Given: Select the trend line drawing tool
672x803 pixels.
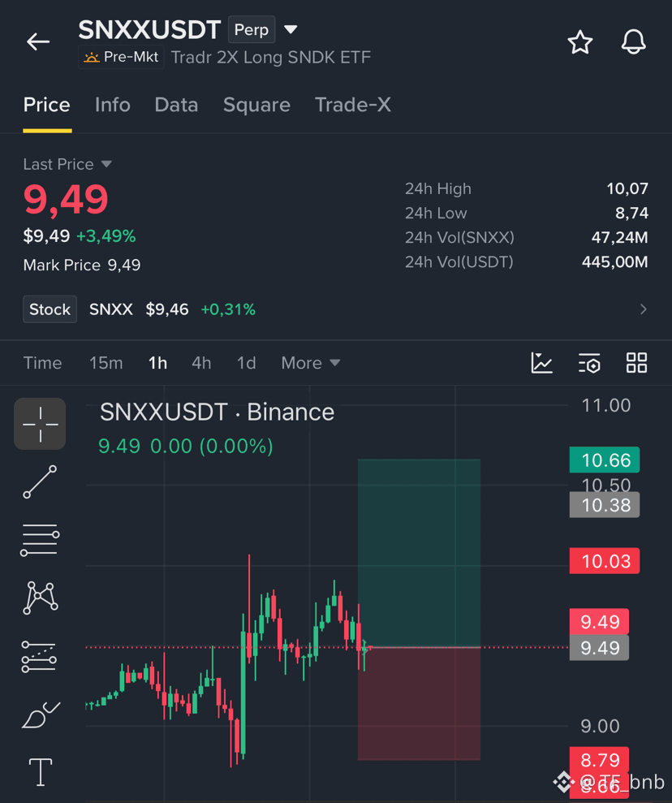Looking at the screenshot, I should (40, 482).
